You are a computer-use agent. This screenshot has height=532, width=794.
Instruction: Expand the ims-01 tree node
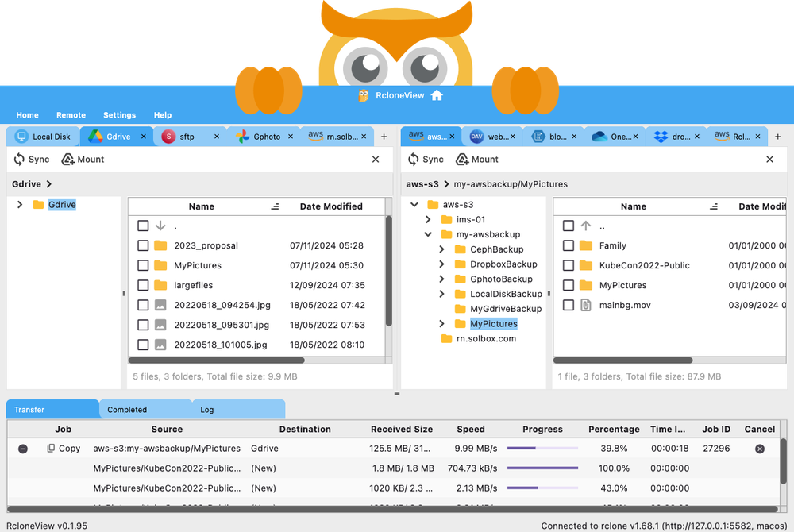coord(428,219)
